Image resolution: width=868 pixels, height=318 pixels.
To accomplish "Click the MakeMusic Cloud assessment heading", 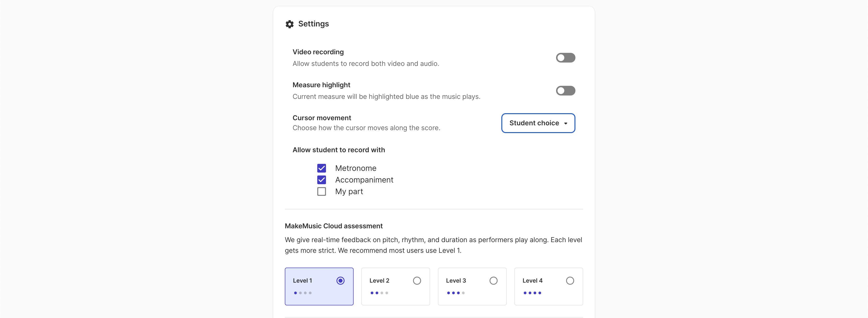I will point(333,226).
